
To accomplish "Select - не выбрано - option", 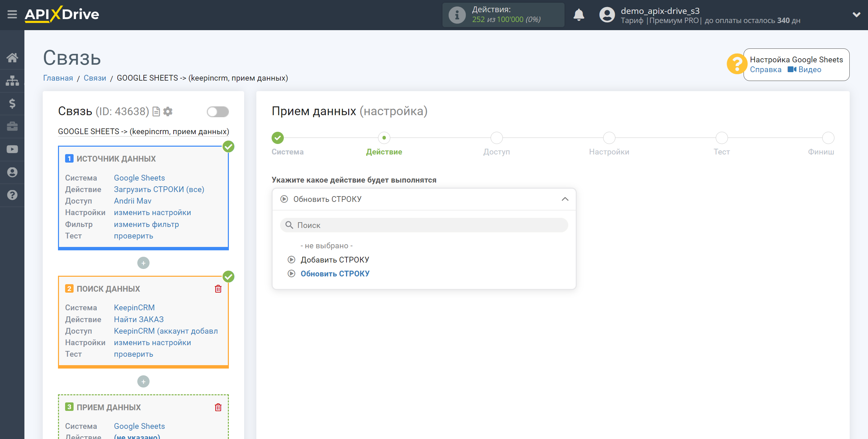I will tap(327, 246).
